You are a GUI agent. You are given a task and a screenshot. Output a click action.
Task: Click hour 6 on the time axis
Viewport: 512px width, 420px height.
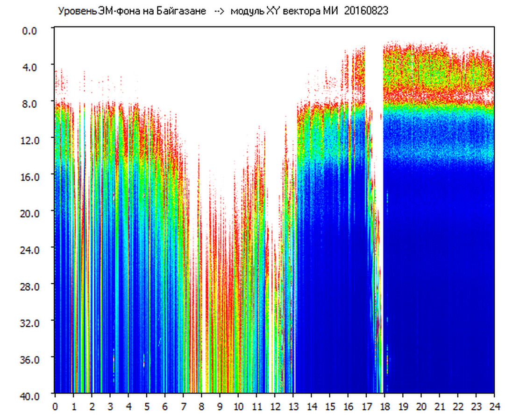pos(165,406)
